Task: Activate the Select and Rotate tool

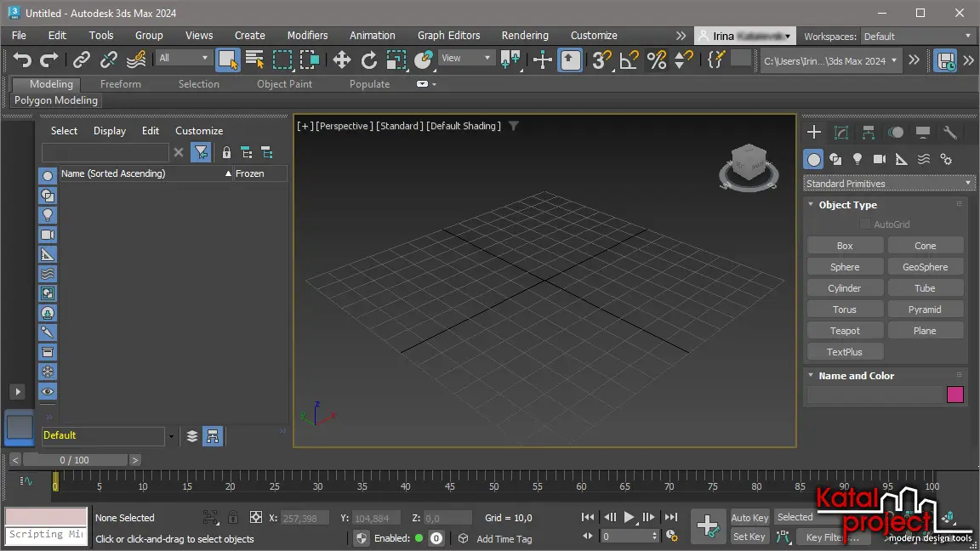Action: coord(368,60)
